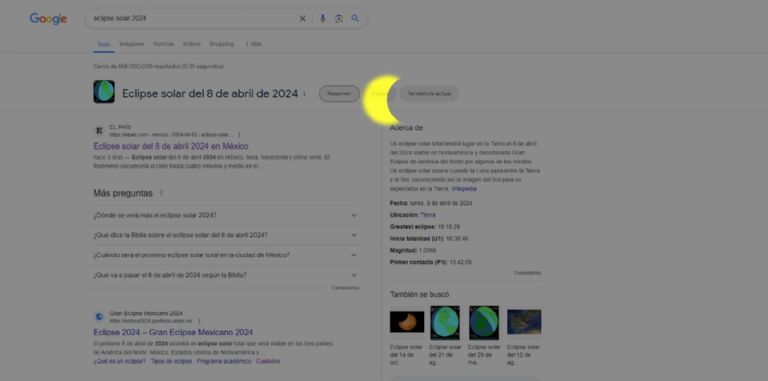
Task: Click Tierra location link
Action: point(428,215)
